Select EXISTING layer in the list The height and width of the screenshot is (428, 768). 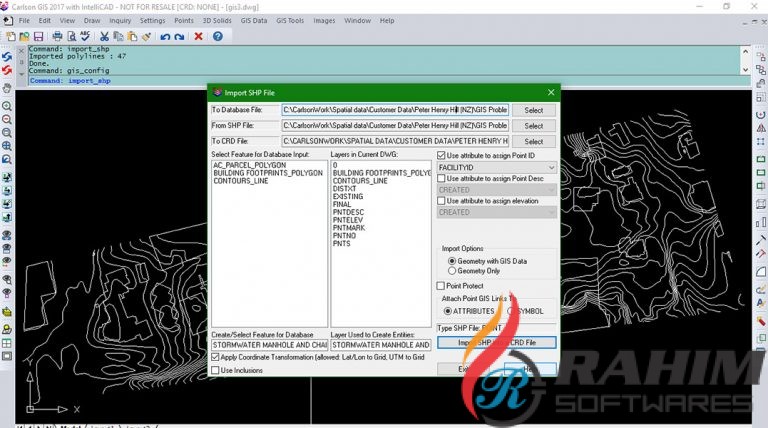click(x=348, y=196)
